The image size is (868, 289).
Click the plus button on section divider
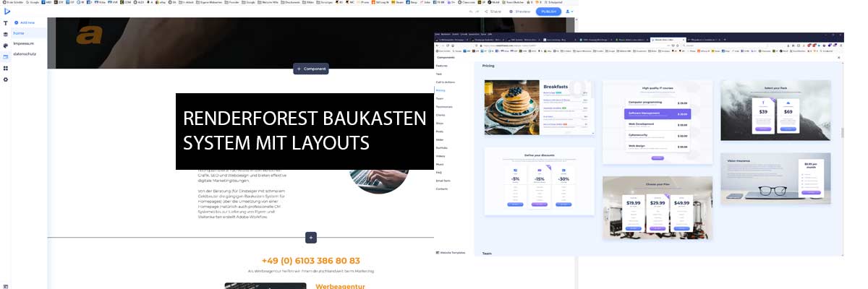pos(311,237)
